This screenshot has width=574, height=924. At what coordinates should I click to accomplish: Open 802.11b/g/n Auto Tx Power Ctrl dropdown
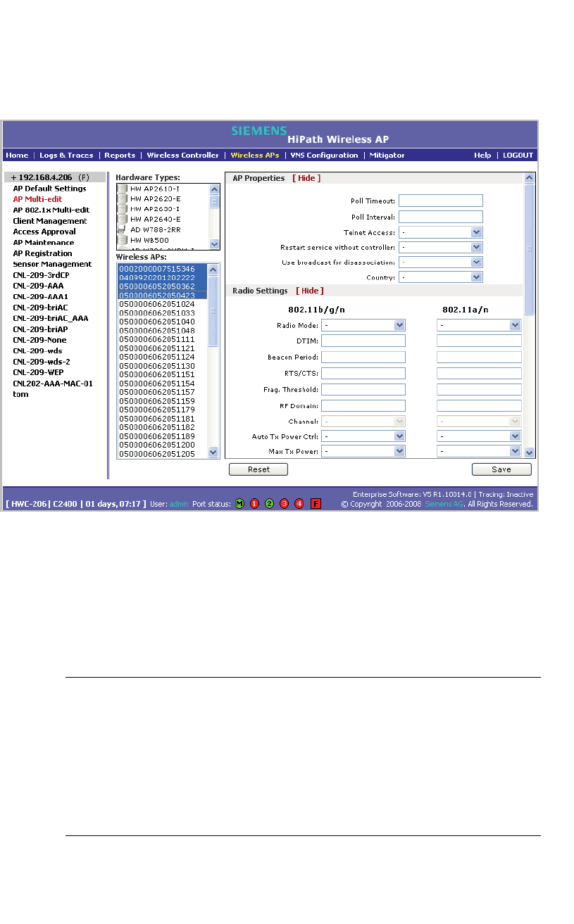pos(363,436)
